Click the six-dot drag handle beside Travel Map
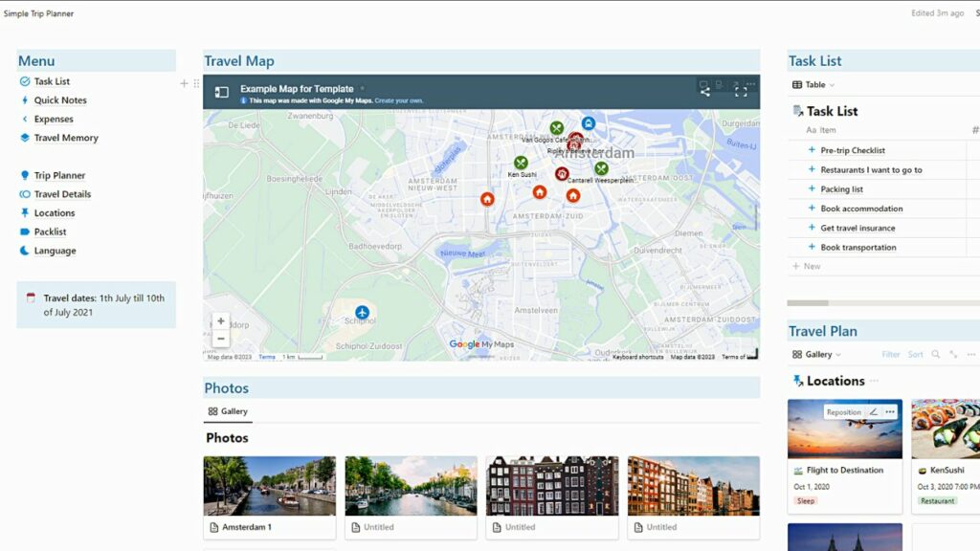The image size is (980, 551). click(x=196, y=83)
